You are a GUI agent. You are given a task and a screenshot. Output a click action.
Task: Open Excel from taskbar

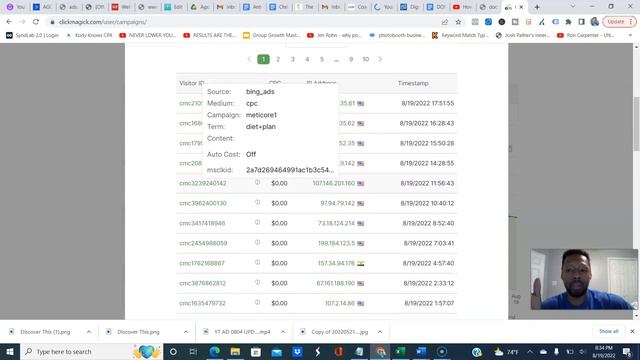point(400,351)
